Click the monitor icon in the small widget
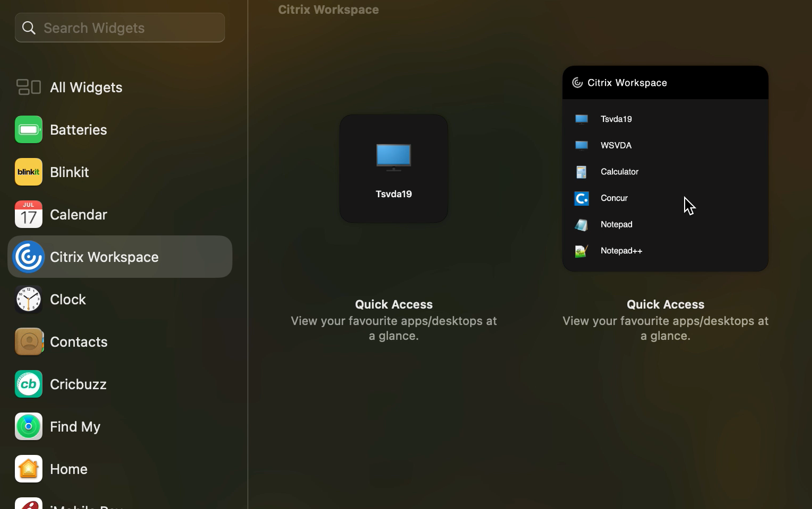The height and width of the screenshot is (509, 812). pos(393,157)
